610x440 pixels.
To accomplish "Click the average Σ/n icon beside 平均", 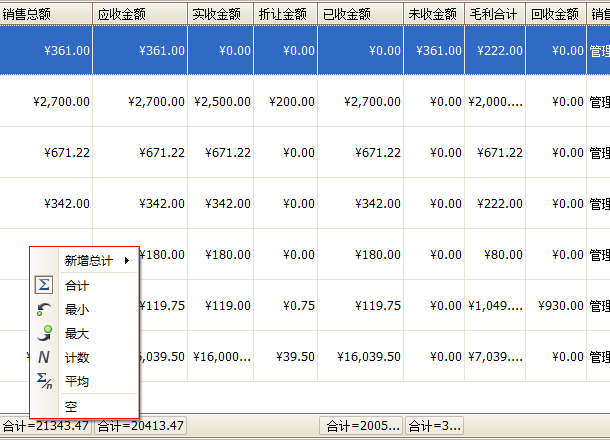I will pyautogui.click(x=44, y=381).
